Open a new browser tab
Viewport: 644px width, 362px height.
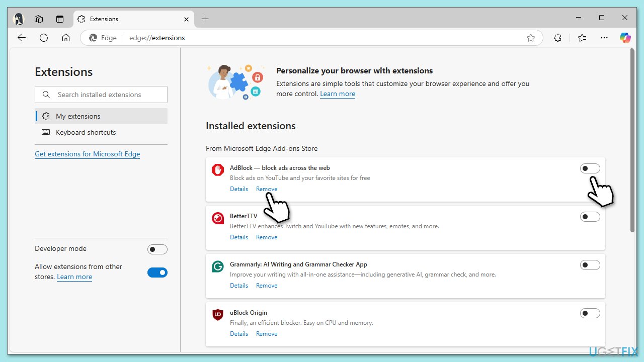click(205, 19)
